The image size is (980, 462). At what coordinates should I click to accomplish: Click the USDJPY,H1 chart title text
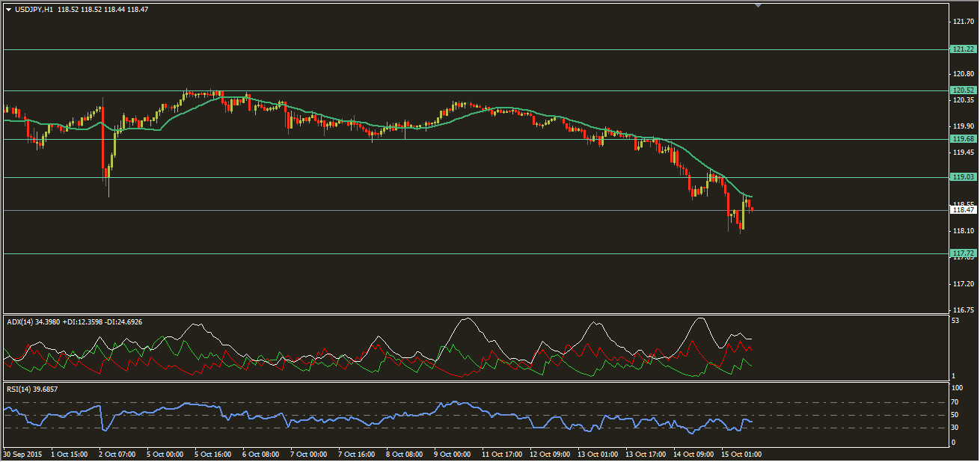[x=34, y=10]
